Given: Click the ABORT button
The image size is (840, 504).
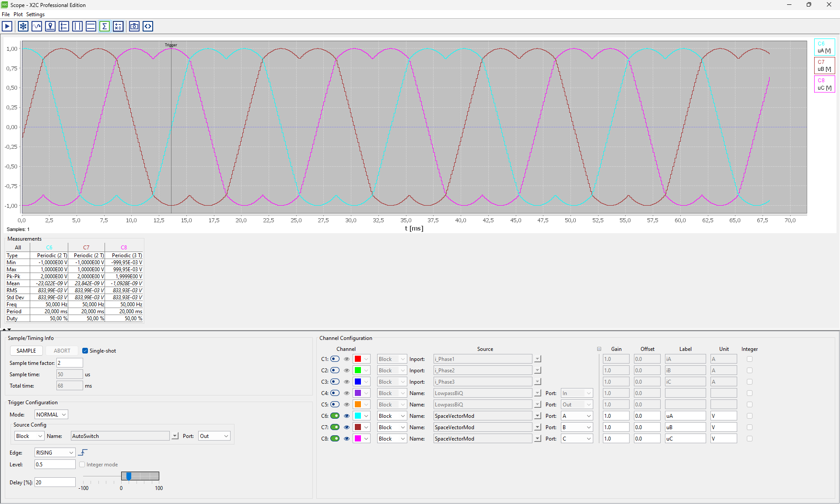Looking at the screenshot, I should [62, 350].
